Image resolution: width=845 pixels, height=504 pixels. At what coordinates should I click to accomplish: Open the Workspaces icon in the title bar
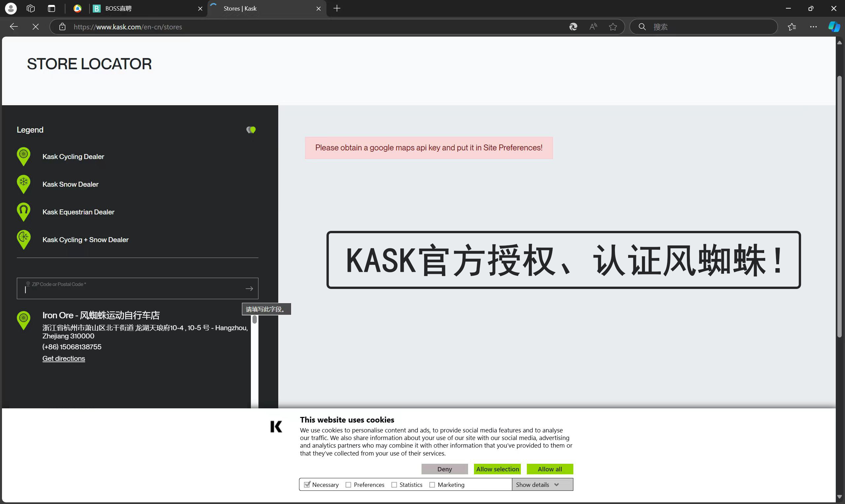click(x=31, y=9)
